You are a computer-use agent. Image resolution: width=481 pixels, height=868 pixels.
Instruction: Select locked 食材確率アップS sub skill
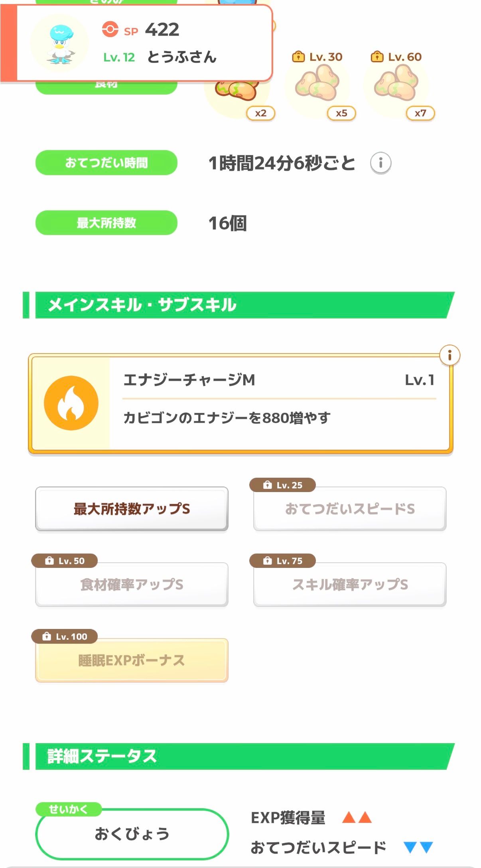click(x=132, y=585)
